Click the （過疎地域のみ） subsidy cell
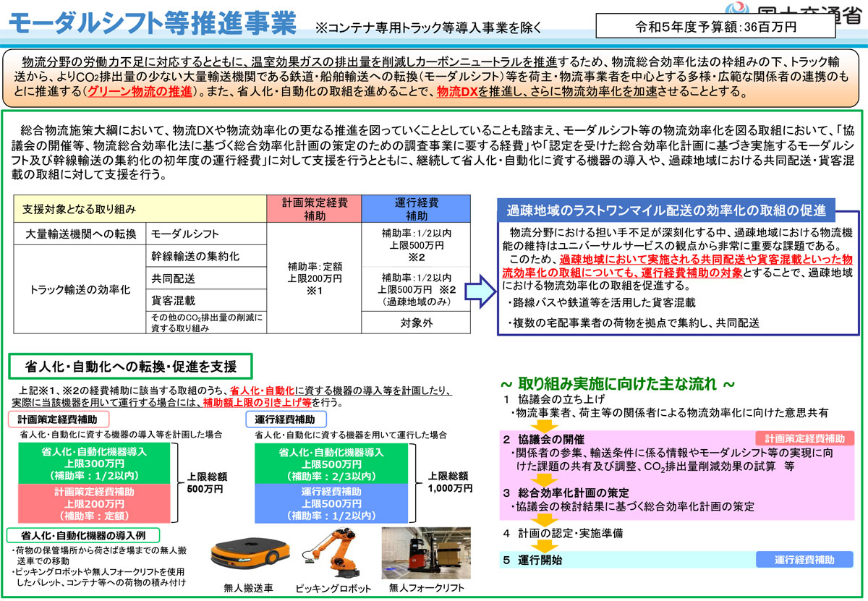 point(415,289)
